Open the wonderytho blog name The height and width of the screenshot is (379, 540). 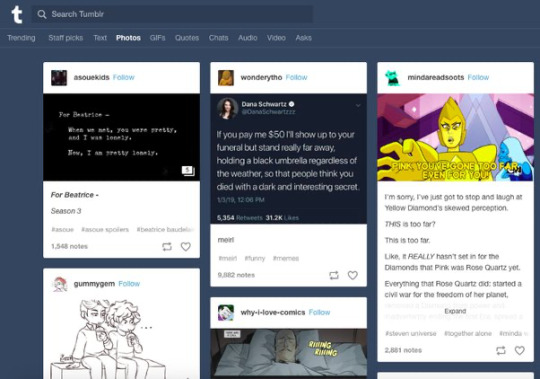pos(261,77)
